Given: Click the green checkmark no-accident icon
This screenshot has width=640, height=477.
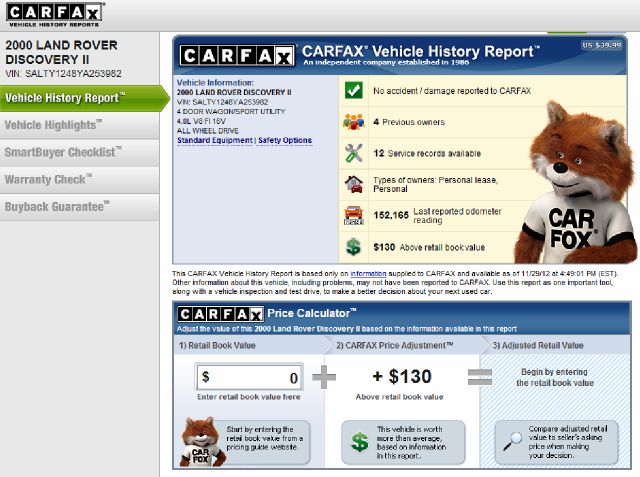Looking at the screenshot, I should (353, 90).
